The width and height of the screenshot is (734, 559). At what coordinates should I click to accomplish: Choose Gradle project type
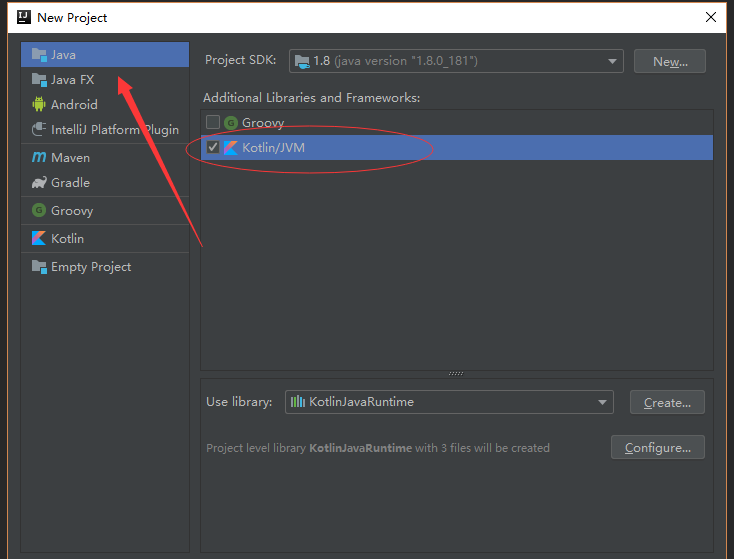(105, 182)
